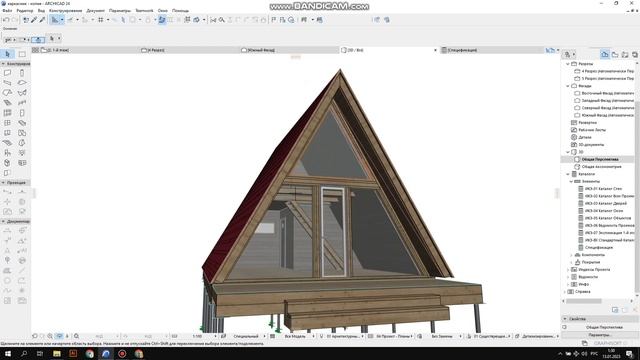Expand the Индексы Проекта group
The width and height of the screenshot is (640, 360).
[x=567, y=269]
